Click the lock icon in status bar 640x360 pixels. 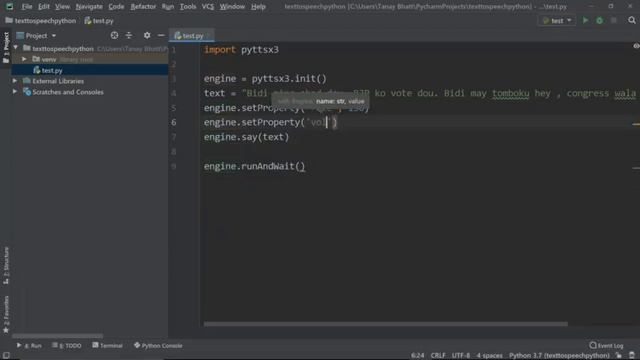pos(619,356)
